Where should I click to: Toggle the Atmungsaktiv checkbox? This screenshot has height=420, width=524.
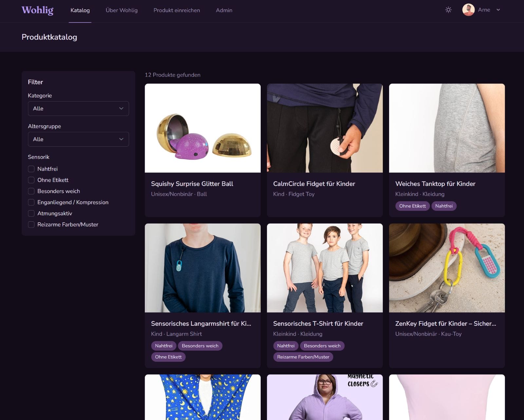tap(31, 213)
